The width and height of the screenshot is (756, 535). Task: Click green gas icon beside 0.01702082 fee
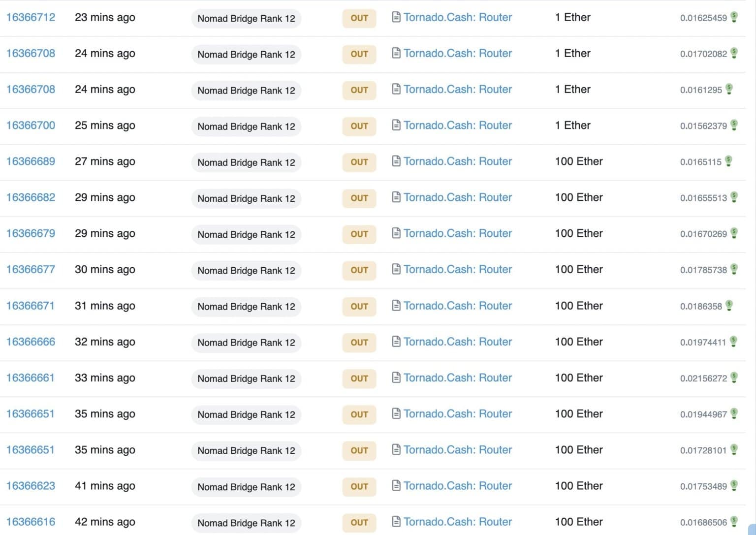pyautogui.click(x=734, y=53)
